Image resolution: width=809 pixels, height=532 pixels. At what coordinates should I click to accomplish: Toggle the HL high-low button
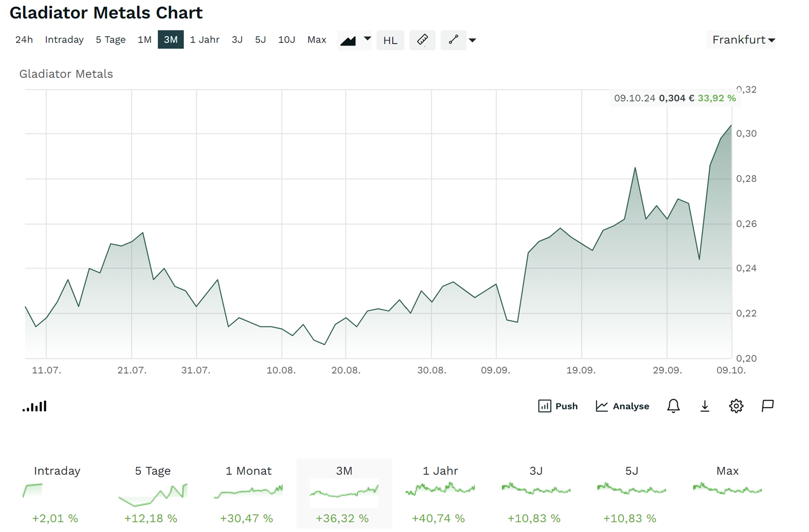pos(390,40)
